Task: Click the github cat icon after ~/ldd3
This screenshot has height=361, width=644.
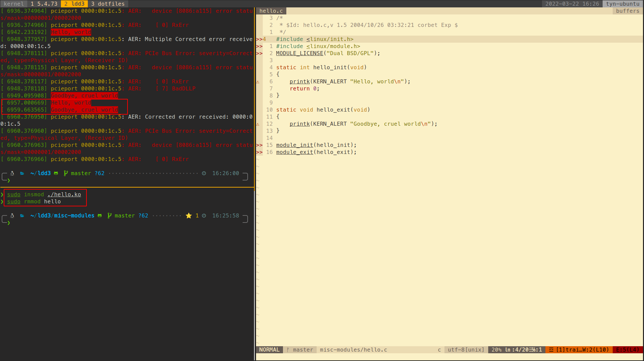Action: pyautogui.click(x=56, y=173)
